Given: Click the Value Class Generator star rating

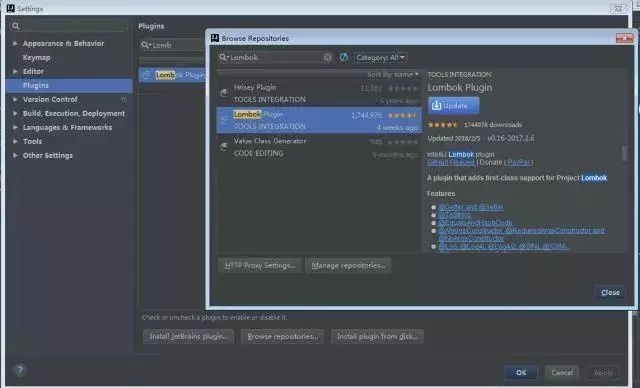Looking at the screenshot, I should [x=403, y=142].
